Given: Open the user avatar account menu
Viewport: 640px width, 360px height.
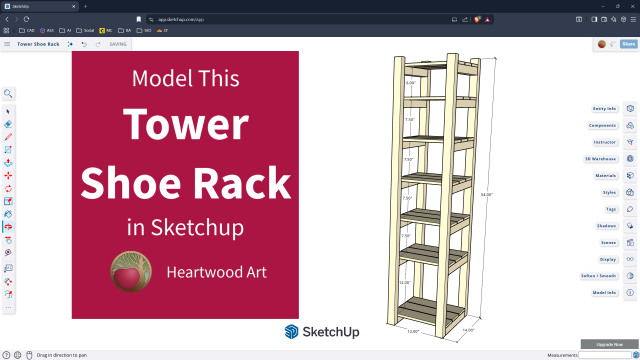Looking at the screenshot, I should pos(602,44).
